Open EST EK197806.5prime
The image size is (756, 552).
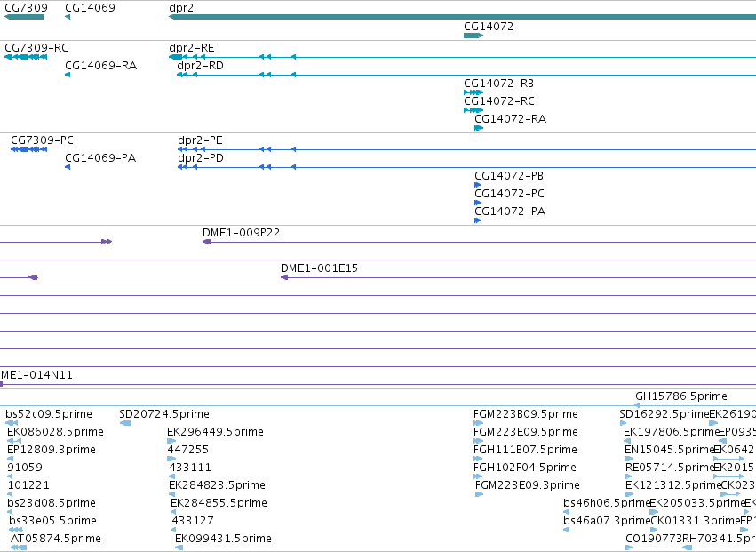[671, 432]
